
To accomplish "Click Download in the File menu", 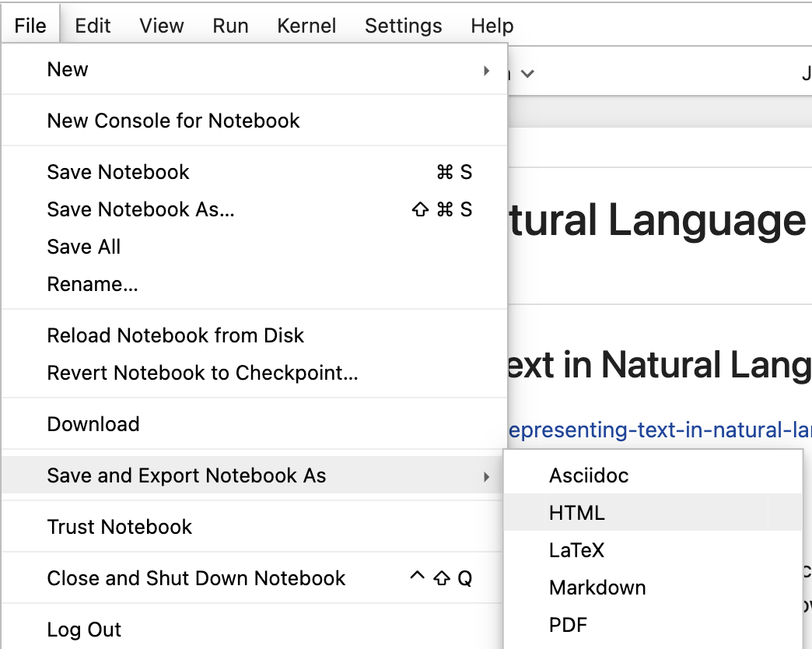I will (93, 424).
